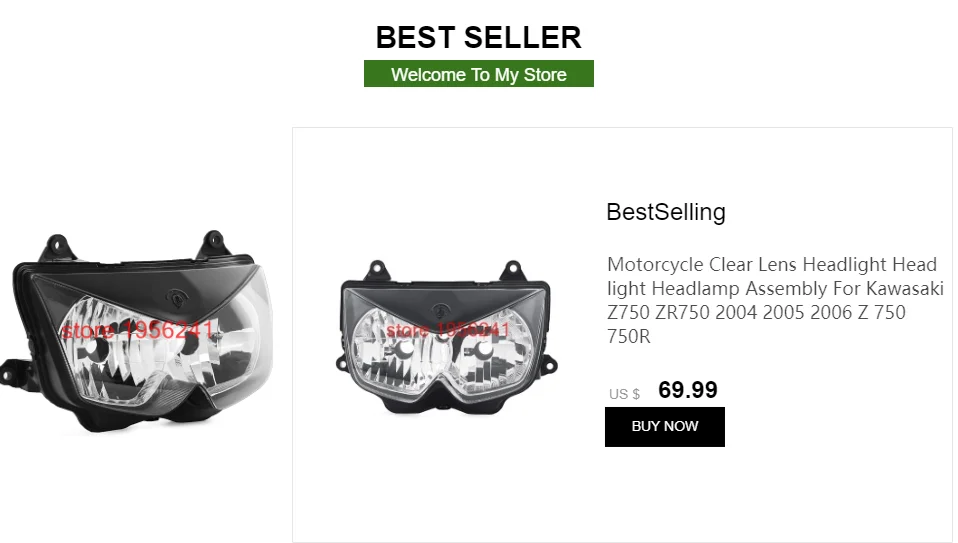Click red store watermark on the angled headlight
Viewport: 958px width, 543px height.
[x=137, y=330]
